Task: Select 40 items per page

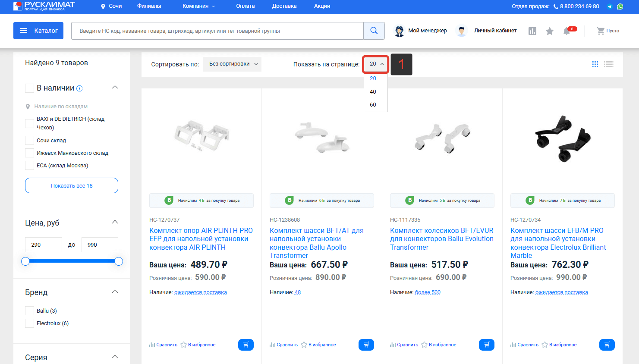Action: [x=373, y=91]
